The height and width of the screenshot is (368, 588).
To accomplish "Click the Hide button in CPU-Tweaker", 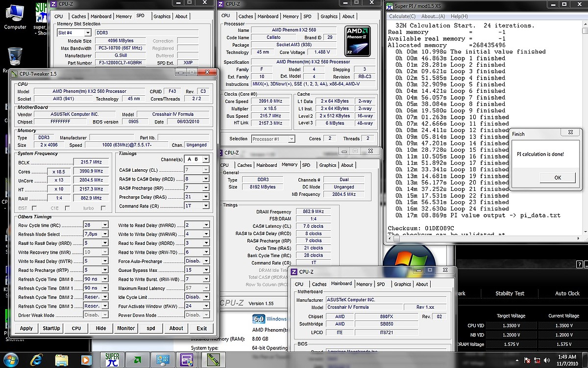I will point(101,328).
